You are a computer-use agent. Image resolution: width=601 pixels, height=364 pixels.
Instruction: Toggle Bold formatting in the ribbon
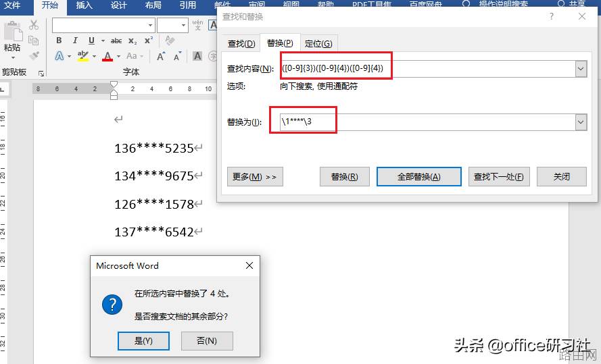point(59,41)
